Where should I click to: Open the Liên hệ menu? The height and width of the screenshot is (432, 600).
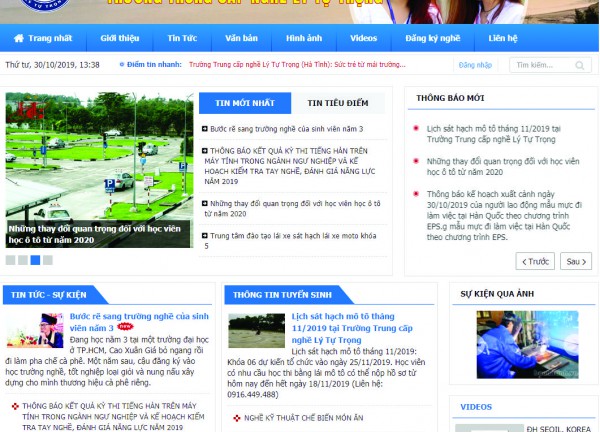[x=503, y=38]
